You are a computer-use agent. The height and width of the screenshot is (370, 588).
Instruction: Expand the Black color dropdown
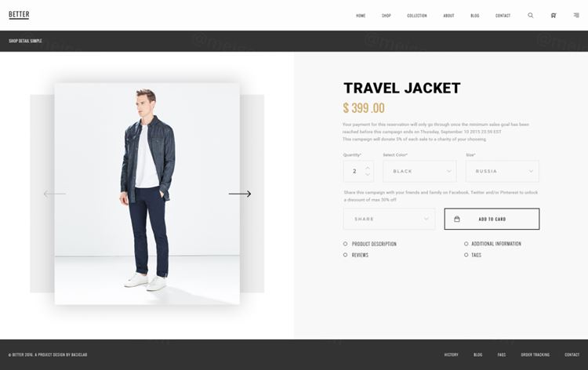(x=419, y=172)
